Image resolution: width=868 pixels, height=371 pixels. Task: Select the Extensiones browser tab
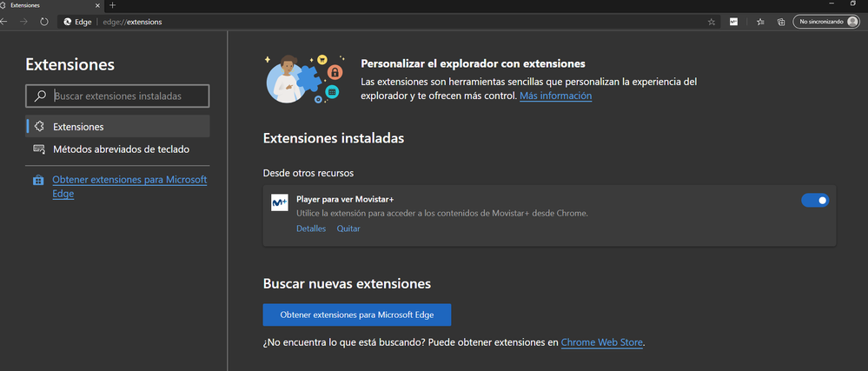coord(51,5)
